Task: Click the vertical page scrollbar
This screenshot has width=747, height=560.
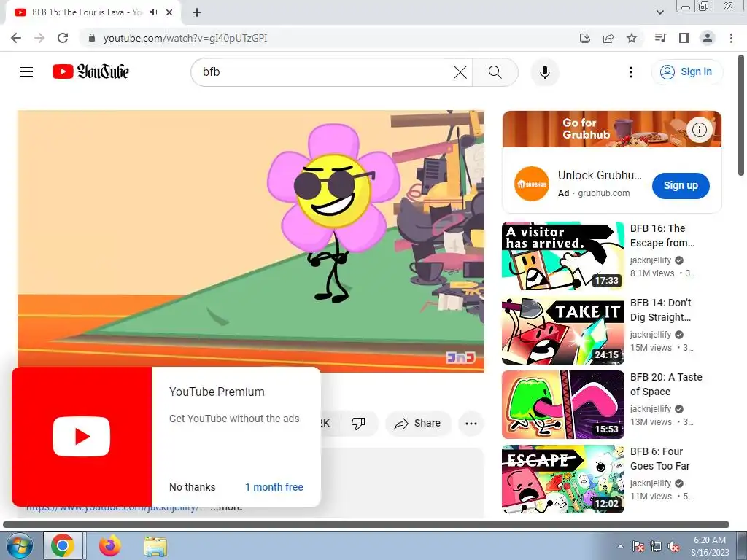Action: (x=741, y=114)
